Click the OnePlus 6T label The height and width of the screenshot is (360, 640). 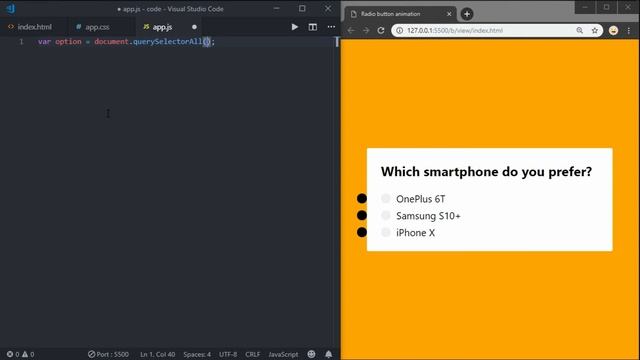click(420, 199)
